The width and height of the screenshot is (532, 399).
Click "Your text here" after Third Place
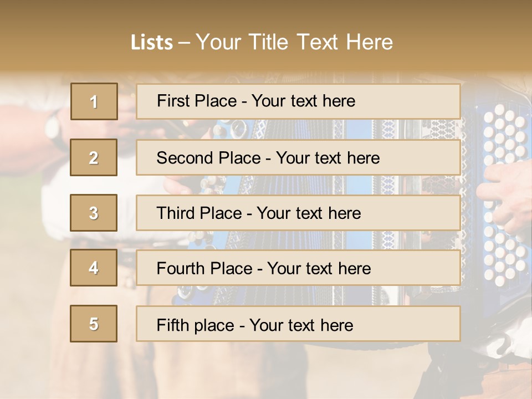(x=309, y=213)
